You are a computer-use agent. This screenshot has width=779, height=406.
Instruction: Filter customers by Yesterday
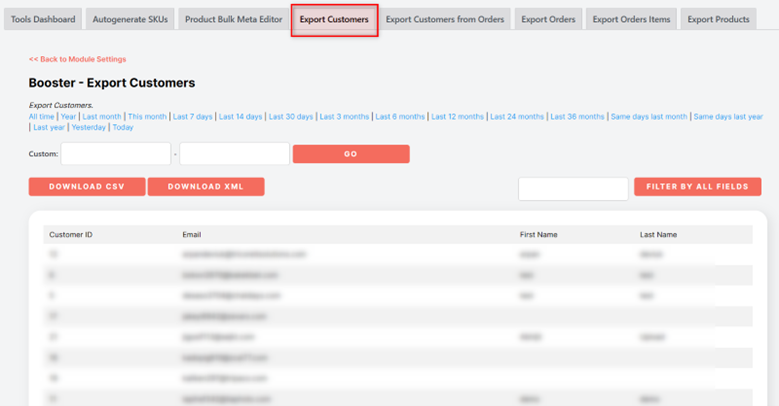[x=88, y=127]
